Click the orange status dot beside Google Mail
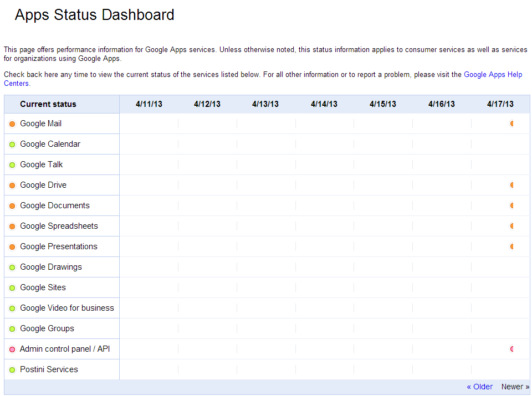This screenshot has width=532, height=396. point(12,124)
